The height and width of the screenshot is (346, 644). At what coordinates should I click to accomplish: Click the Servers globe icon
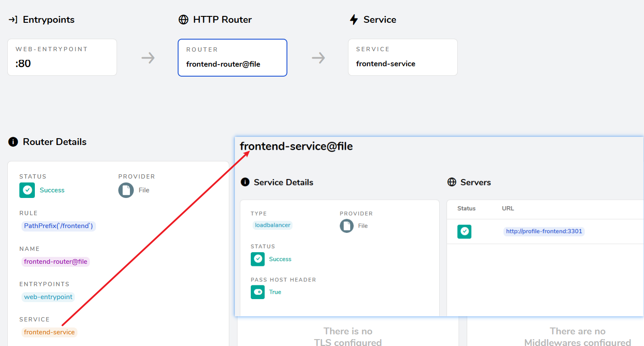point(452,182)
